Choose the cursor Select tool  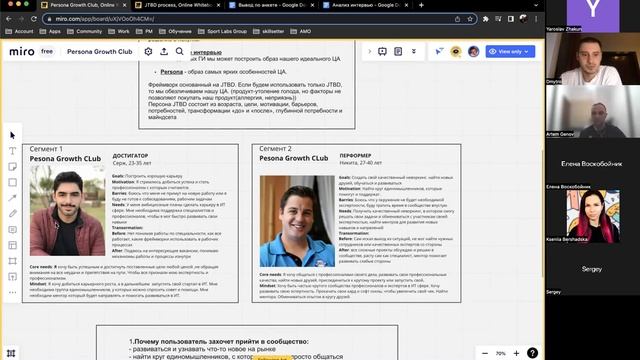[x=13, y=135]
